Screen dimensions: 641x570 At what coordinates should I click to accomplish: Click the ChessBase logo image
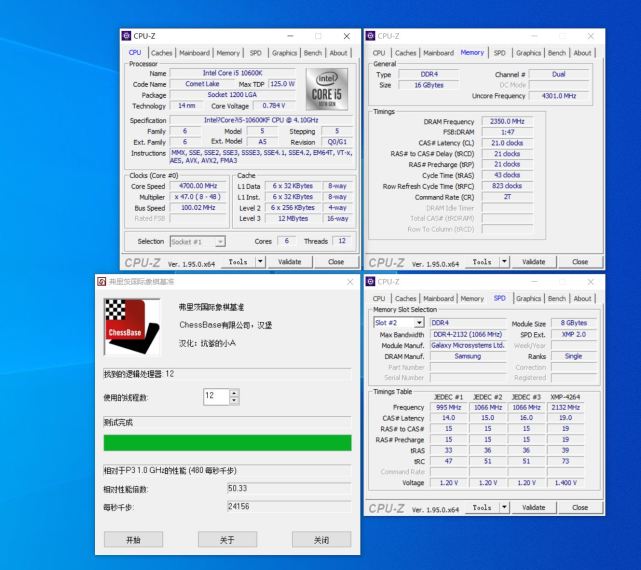132,327
